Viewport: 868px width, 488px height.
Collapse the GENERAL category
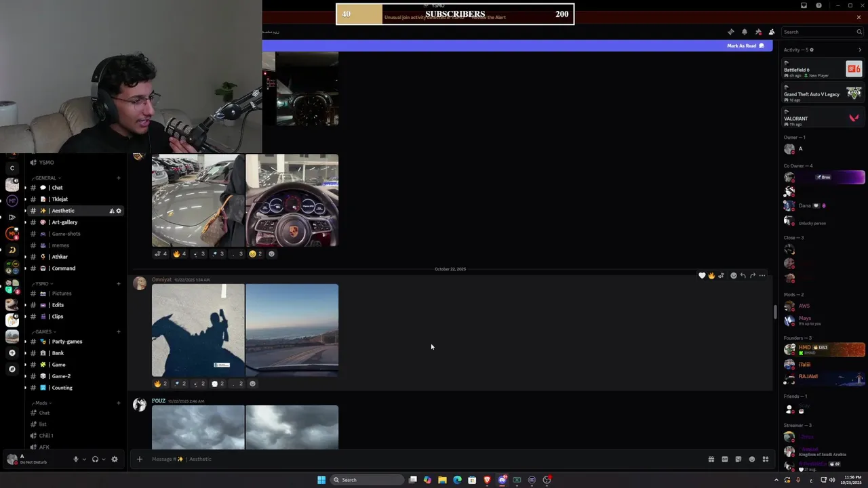pos(45,178)
